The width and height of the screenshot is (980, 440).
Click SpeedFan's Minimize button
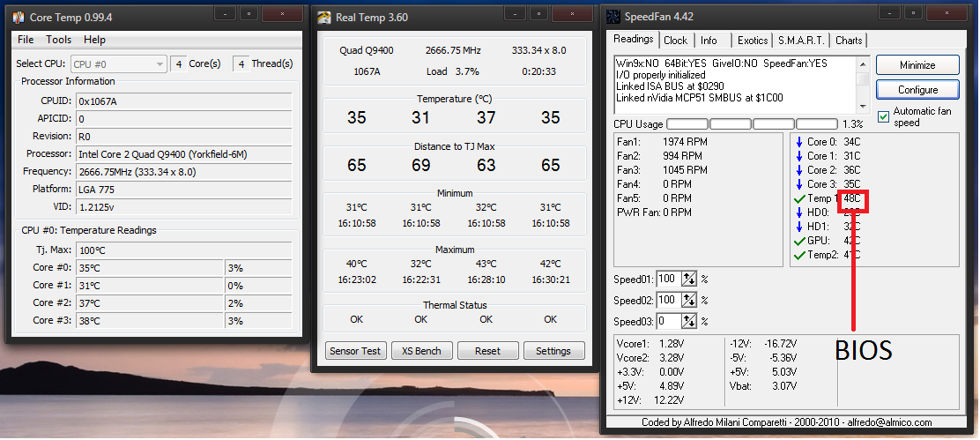click(917, 65)
